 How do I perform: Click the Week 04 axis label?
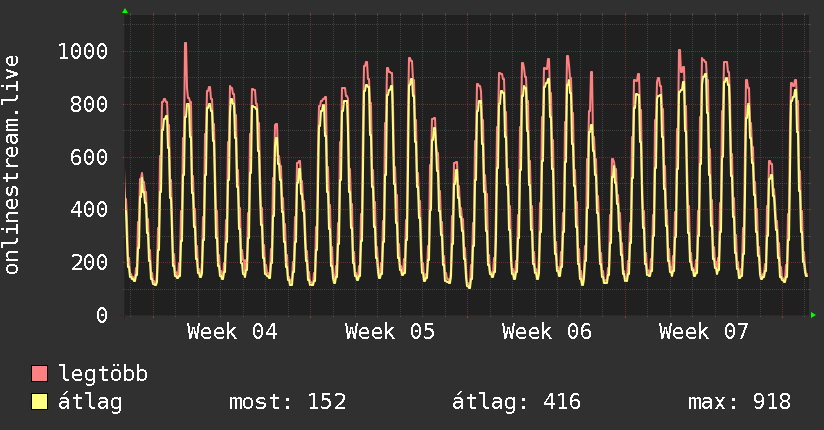[232, 332]
